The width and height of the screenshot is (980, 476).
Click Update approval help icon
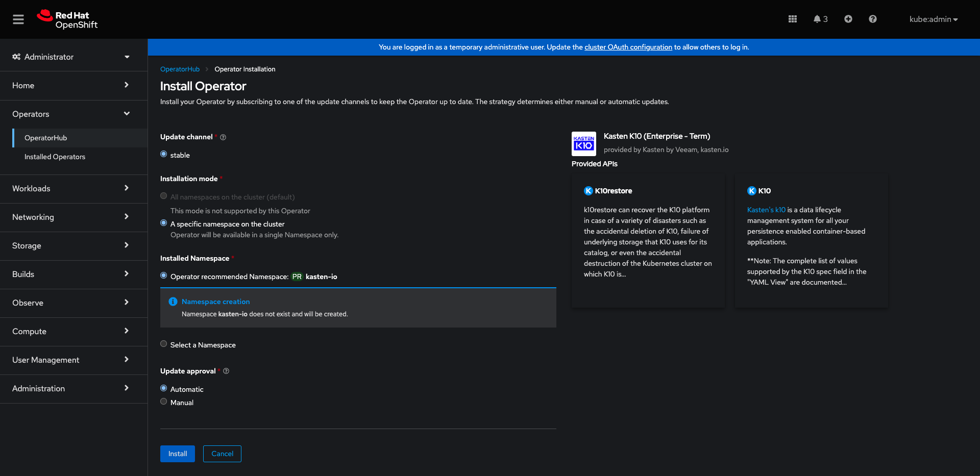[226, 371]
